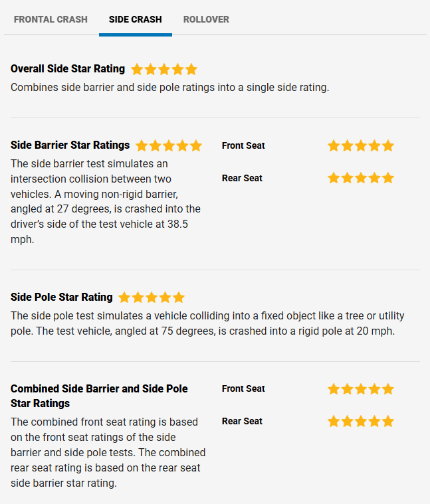Click the Side Pole Star Rating stars

152,297
